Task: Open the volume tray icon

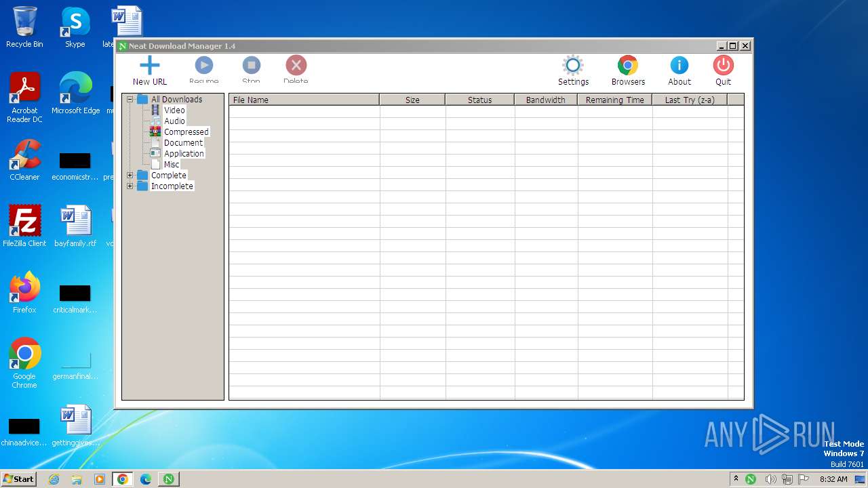Action: [x=770, y=479]
